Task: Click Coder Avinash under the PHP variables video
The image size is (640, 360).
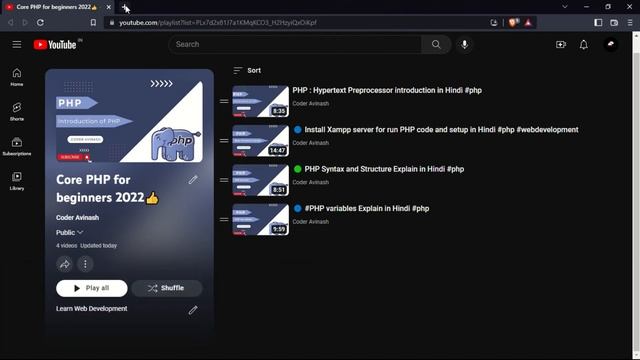Action: (x=311, y=222)
